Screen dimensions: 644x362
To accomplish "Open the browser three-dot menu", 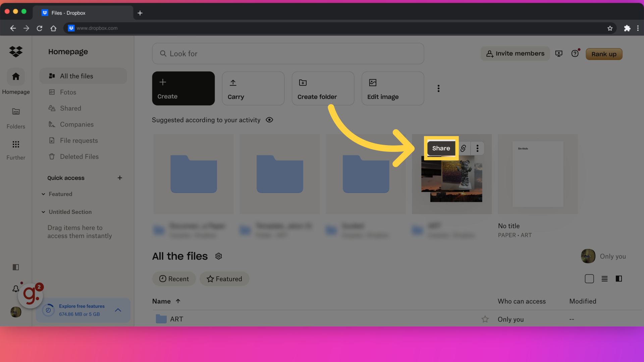I will (638, 28).
